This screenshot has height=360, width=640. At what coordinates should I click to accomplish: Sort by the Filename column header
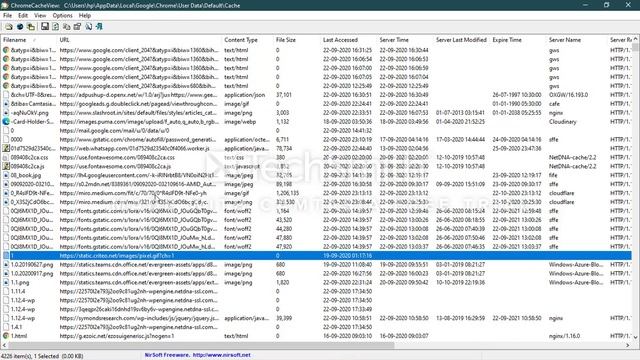coord(29,40)
